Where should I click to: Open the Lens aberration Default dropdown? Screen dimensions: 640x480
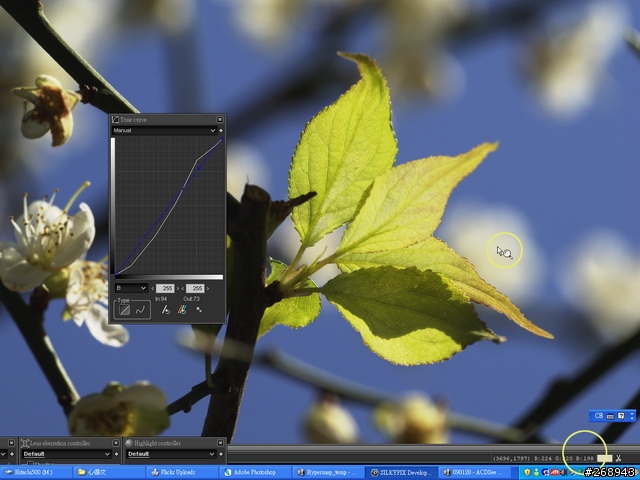pyautogui.click(x=67, y=454)
